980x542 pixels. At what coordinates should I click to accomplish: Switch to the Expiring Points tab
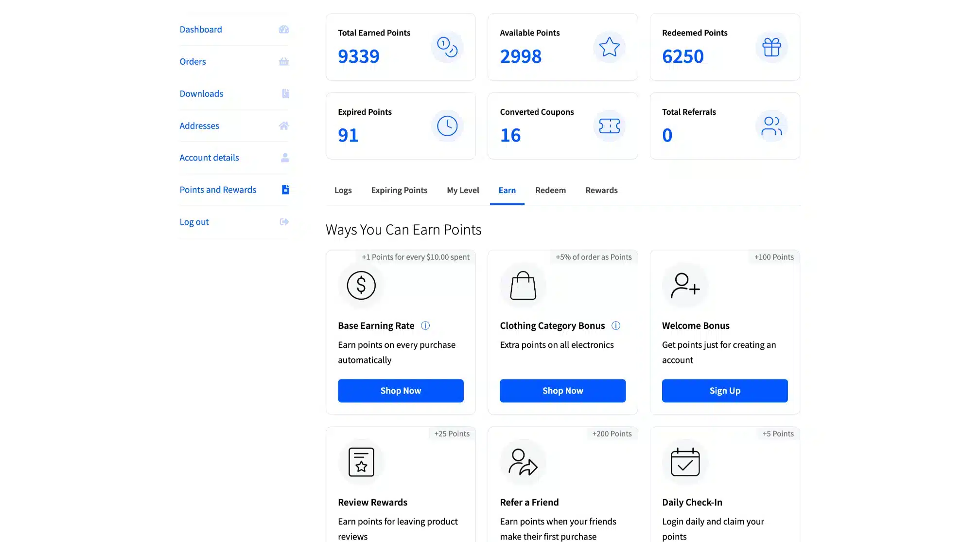pos(399,190)
